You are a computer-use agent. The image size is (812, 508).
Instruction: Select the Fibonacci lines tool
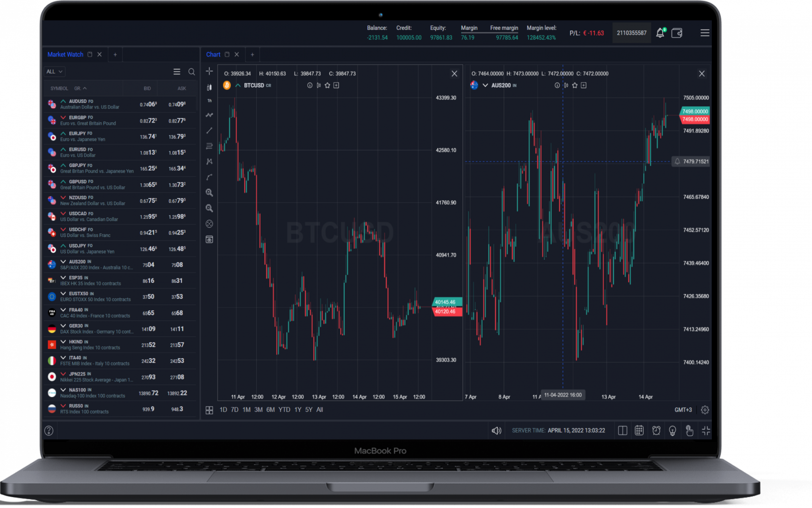tap(209, 146)
